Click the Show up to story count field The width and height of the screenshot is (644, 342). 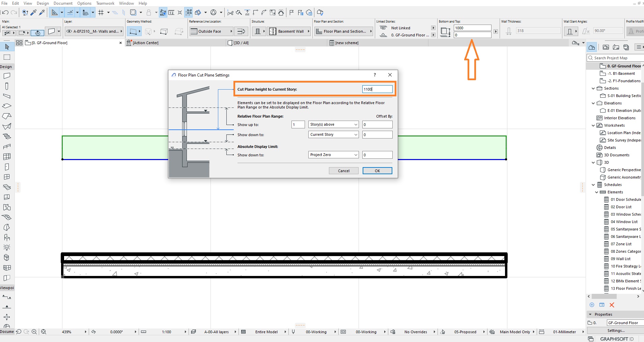click(298, 125)
